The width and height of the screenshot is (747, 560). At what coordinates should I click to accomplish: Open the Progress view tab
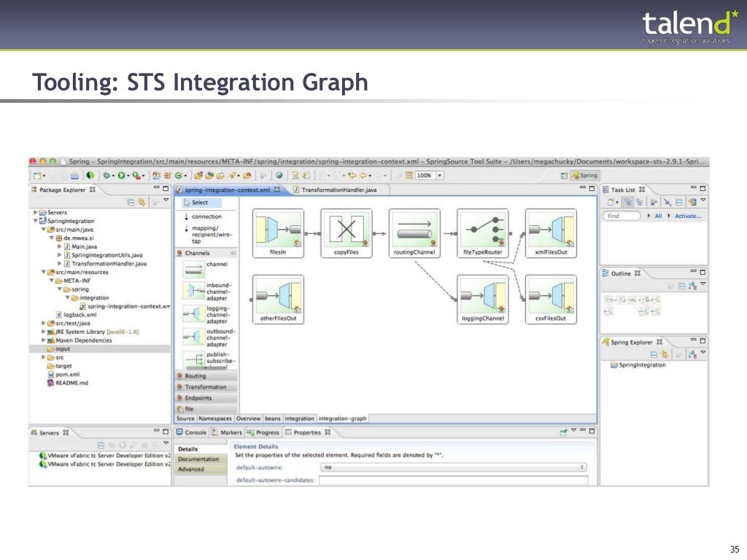[x=263, y=432]
